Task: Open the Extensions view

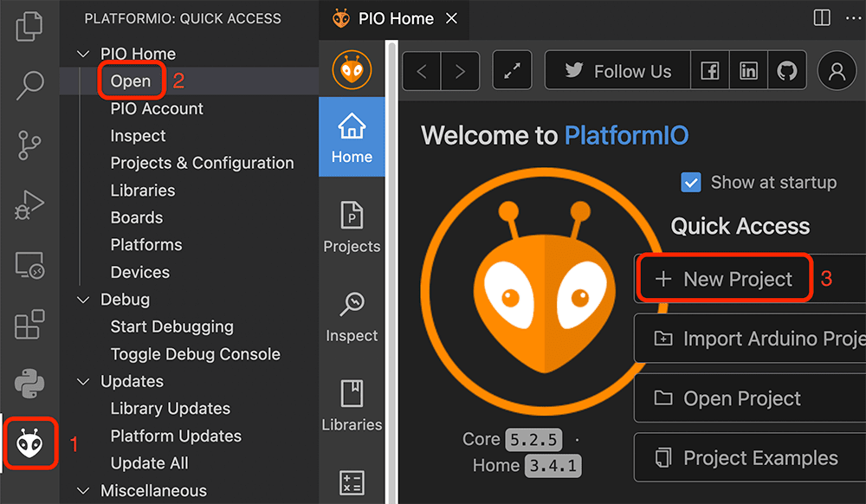Action: click(29, 324)
